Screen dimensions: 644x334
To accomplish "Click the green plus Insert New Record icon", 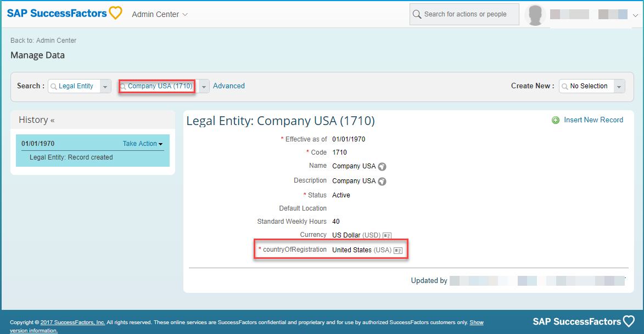I will [x=555, y=120].
